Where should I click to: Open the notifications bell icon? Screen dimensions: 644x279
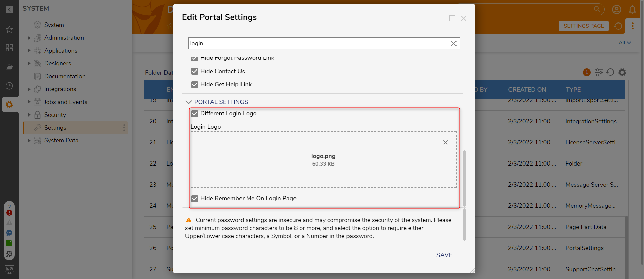point(632,9)
